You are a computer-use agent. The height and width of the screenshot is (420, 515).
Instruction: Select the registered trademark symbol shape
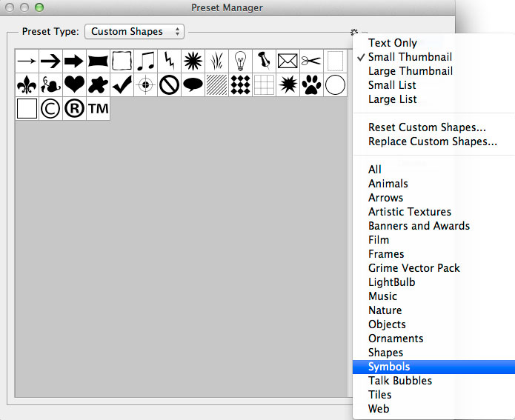pyautogui.click(x=74, y=109)
